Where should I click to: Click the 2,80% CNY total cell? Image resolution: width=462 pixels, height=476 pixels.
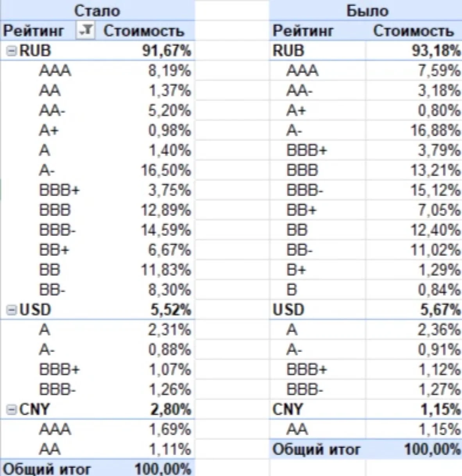(x=171, y=410)
